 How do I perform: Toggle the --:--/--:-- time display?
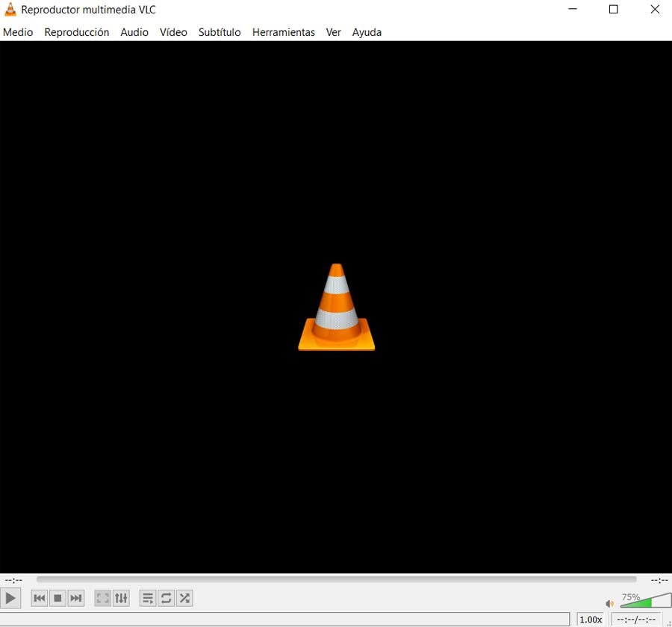coord(636,620)
